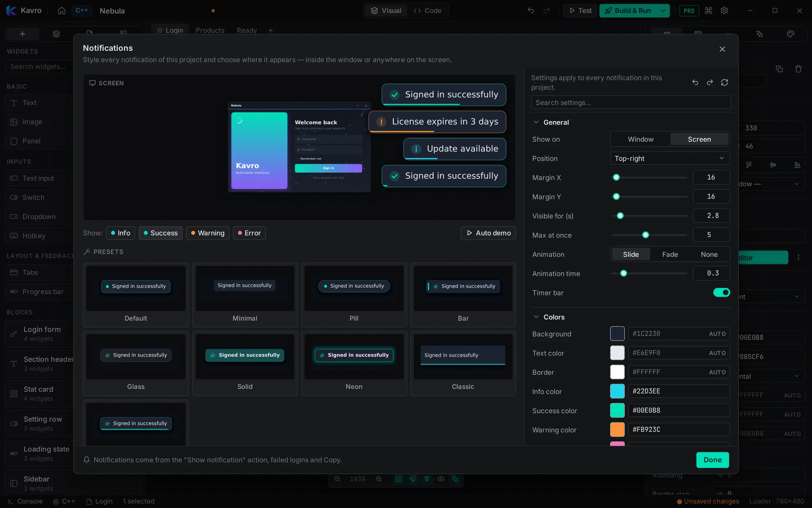Click the layers icon in left panel
The height and width of the screenshot is (508, 812).
tap(56, 34)
